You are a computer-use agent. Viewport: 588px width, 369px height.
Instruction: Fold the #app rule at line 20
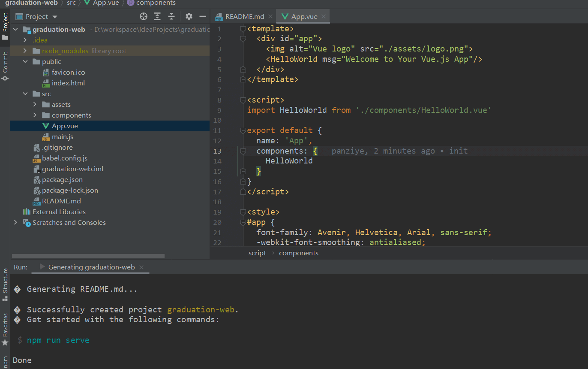[x=243, y=222]
